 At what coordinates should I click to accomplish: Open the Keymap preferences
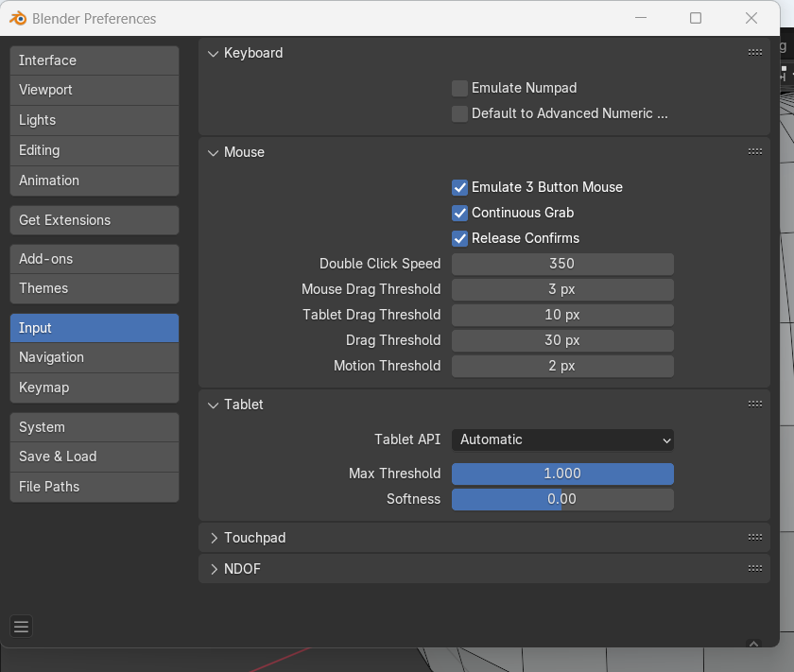tap(95, 388)
